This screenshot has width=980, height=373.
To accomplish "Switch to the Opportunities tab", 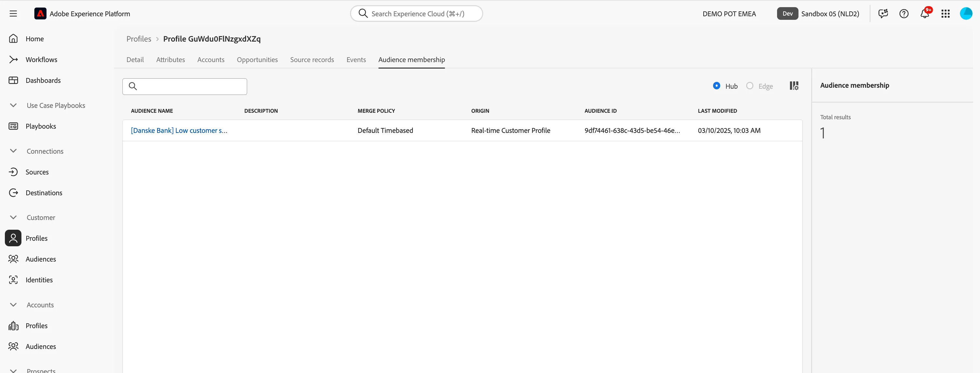I will [x=257, y=60].
